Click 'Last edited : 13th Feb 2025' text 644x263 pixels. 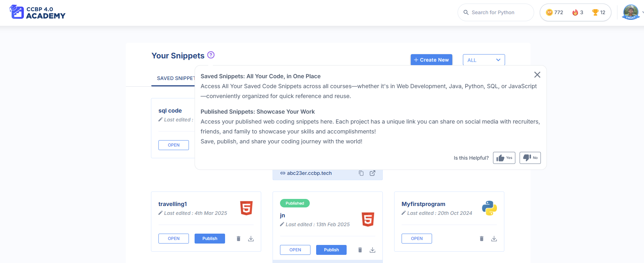click(318, 224)
